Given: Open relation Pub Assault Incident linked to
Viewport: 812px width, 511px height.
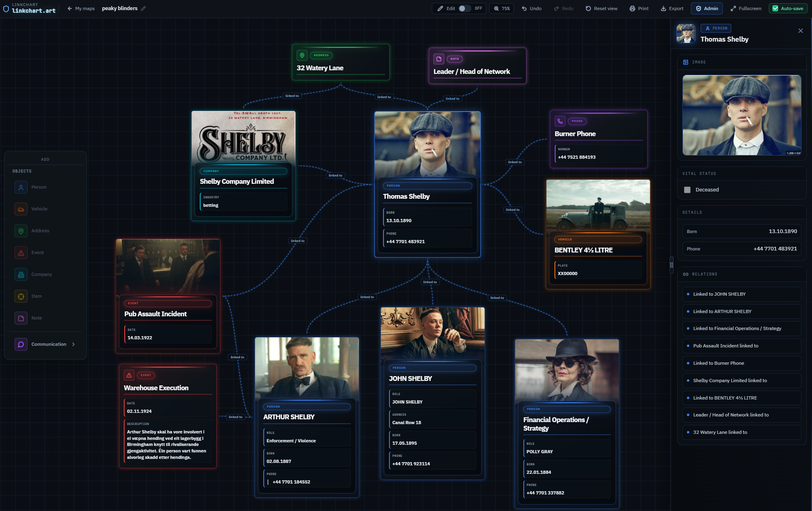Looking at the screenshot, I should [742, 346].
